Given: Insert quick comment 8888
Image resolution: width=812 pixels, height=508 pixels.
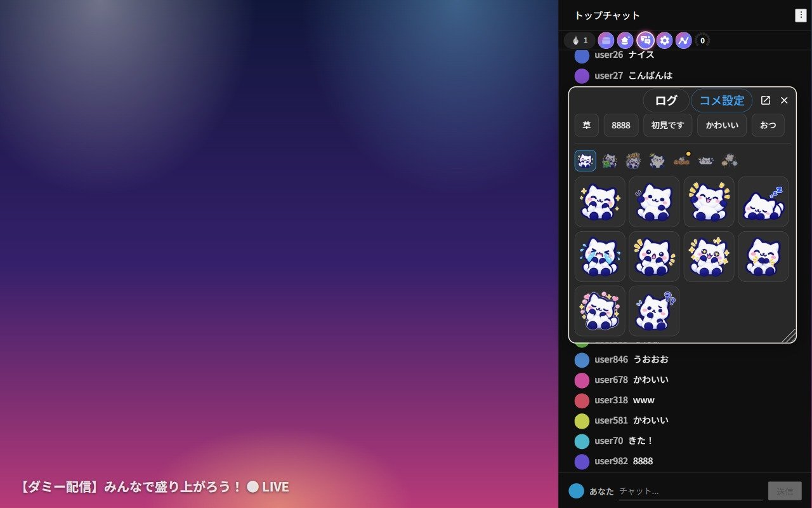Looking at the screenshot, I should pos(621,125).
